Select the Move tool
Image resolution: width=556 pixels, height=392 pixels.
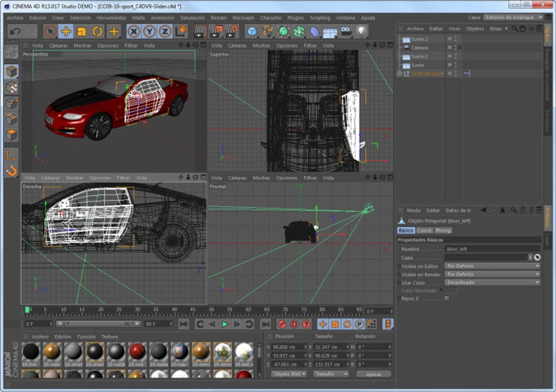coord(66,31)
